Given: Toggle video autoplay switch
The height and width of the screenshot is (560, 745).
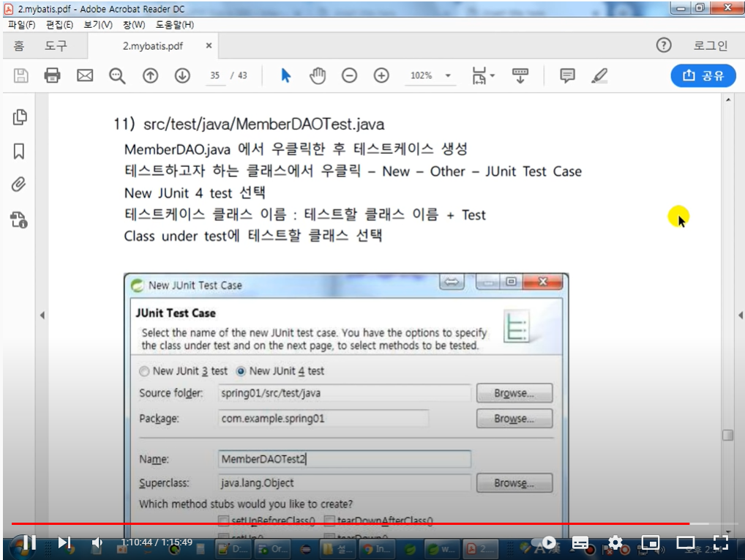Looking at the screenshot, I should coord(545,542).
